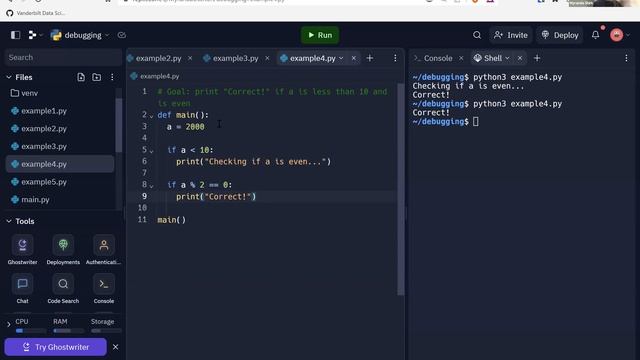Screen dimensions: 640x360
Task: Click the Vanderbilt Data Sci bookmark
Action: pyautogui.click(x=36, y=13)
